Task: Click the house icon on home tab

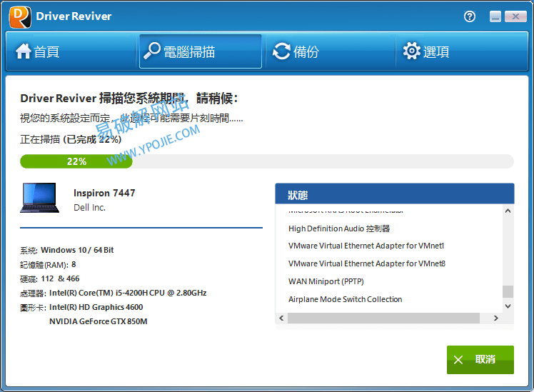Action: pos(23,51)
